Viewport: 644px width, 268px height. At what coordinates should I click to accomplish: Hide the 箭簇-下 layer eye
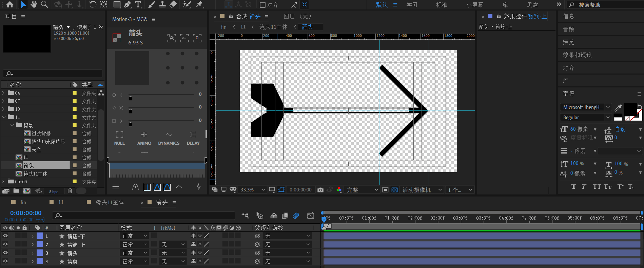coord(5,235)
